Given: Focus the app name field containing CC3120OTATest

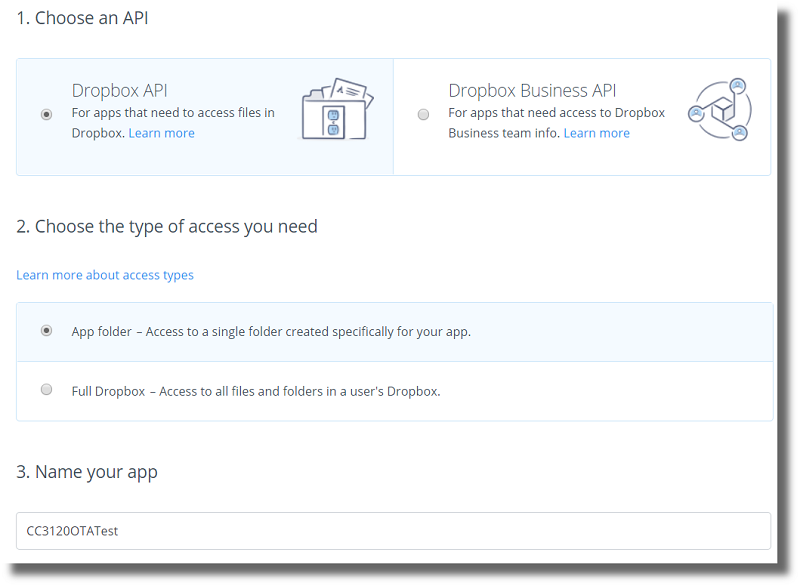Looking at the screenshot, I should click(x=393, y=531).
